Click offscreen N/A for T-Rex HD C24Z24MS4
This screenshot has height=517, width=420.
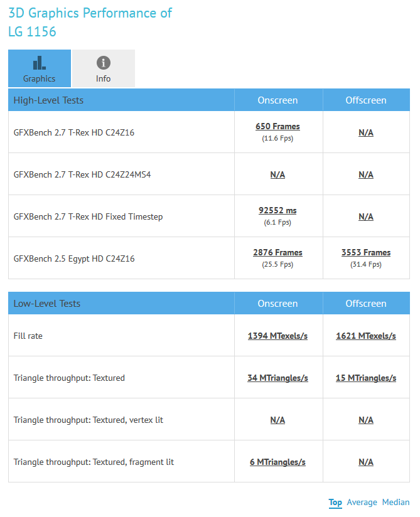[366, 174]
